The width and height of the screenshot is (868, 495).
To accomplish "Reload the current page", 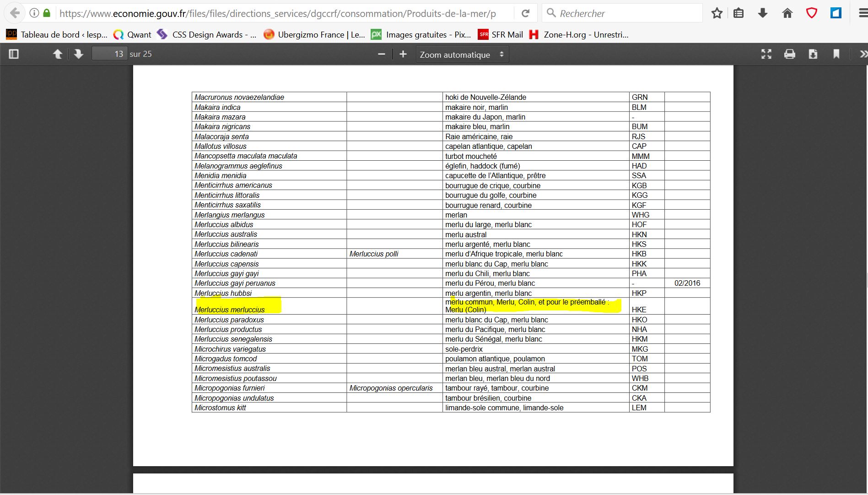I will click(x=525, y=13).
